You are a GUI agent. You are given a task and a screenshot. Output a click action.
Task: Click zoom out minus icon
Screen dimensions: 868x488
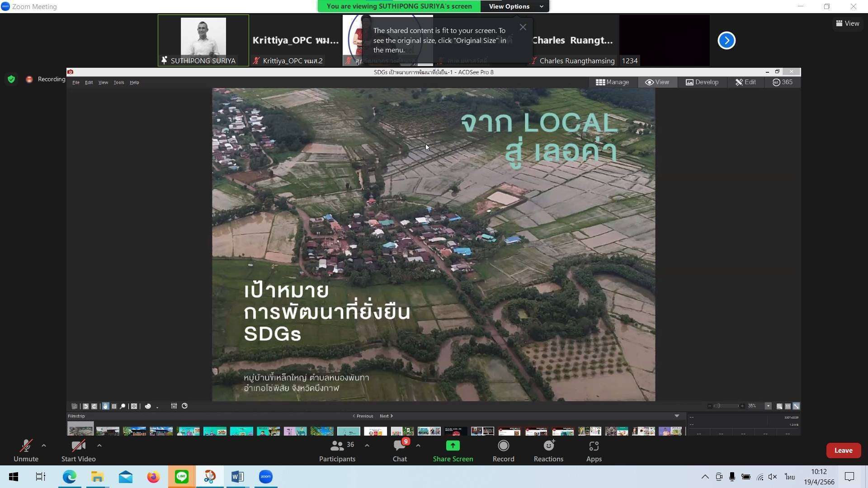coord(710,406)
